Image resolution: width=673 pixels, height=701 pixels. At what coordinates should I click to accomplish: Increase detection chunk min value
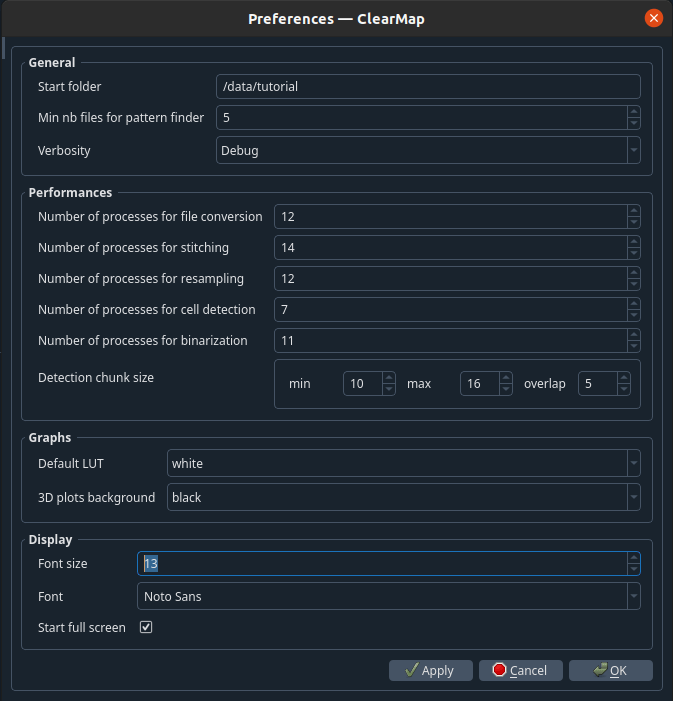click(389, 378)
